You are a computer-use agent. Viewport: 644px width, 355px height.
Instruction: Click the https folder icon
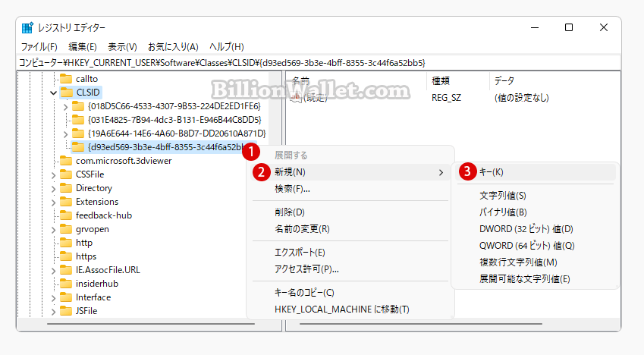click(x=66, y=256)
